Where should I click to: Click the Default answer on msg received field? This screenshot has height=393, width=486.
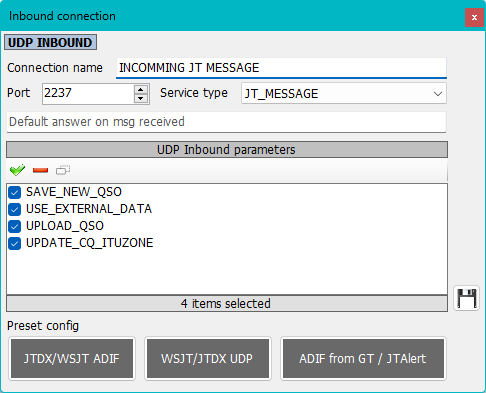(x=226, y=122)
